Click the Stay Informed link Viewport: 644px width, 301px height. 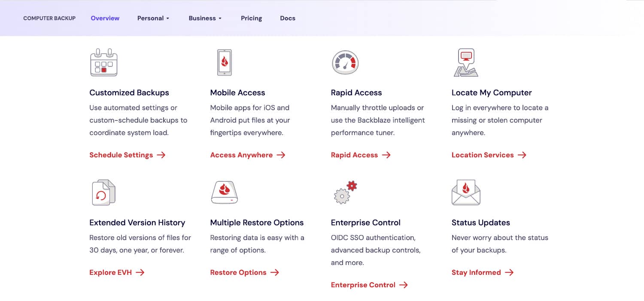pyautogui.click(x=482, y=273)
